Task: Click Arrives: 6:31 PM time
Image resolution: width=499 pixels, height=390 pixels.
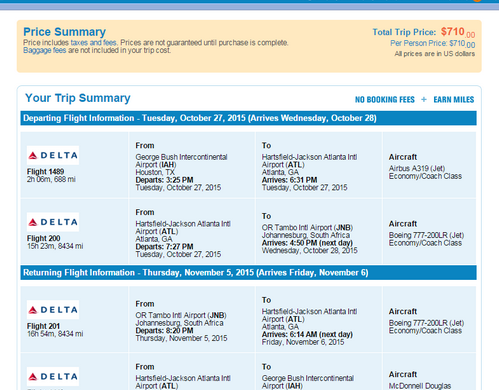Action: pos(289,180)
